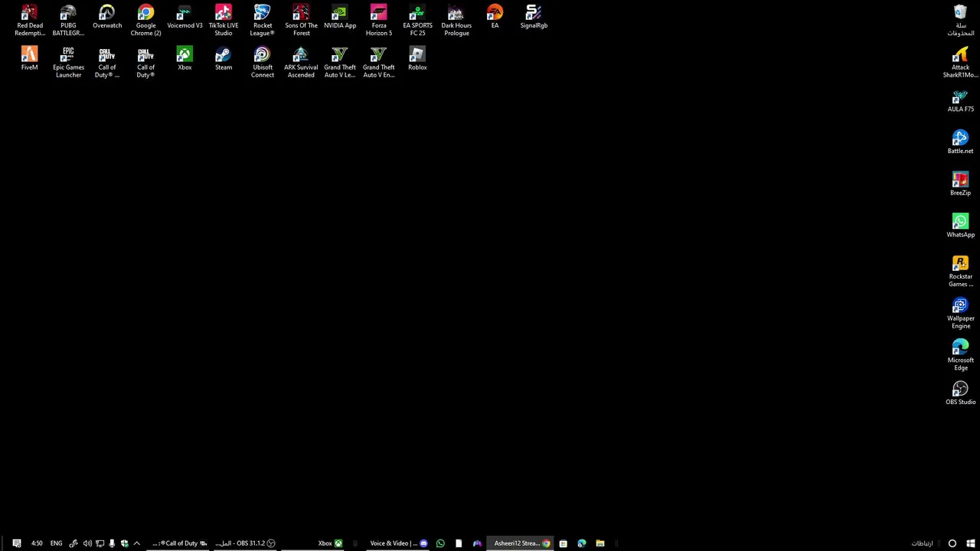980x551 pixels.
Task: Select the Sons Of The Forest icon
Action: tap(301, 21)
